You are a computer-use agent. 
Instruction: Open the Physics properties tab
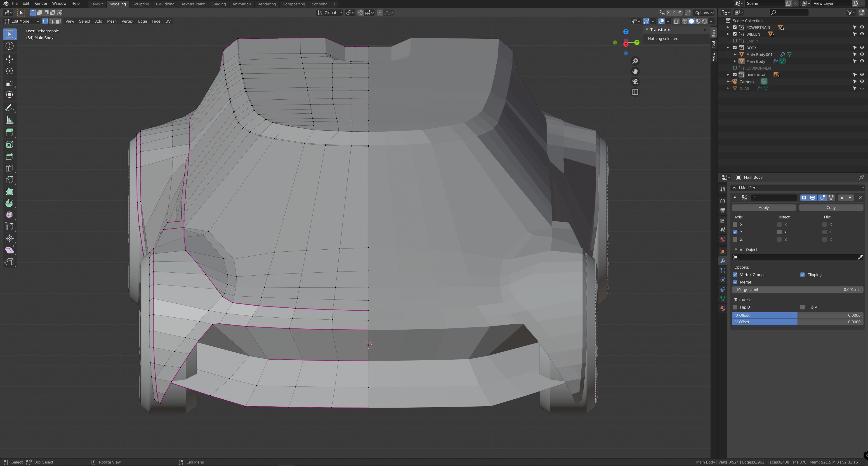pos(723,280)
